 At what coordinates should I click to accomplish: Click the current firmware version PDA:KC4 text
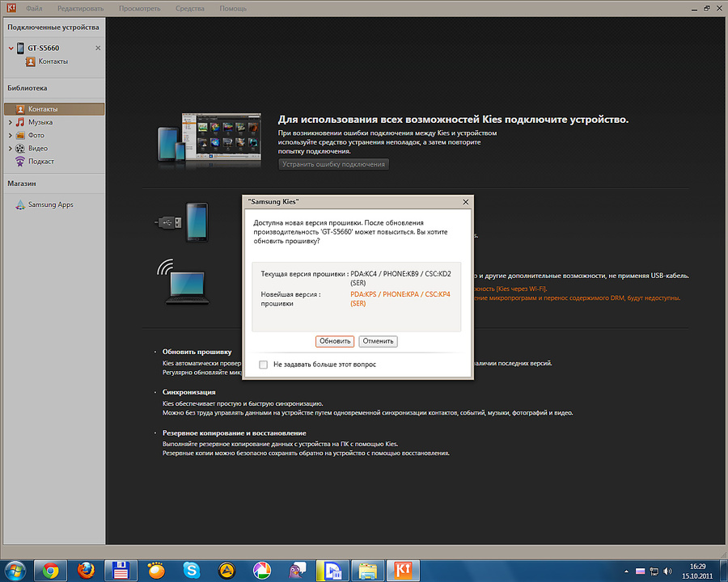tap(400, 278)
